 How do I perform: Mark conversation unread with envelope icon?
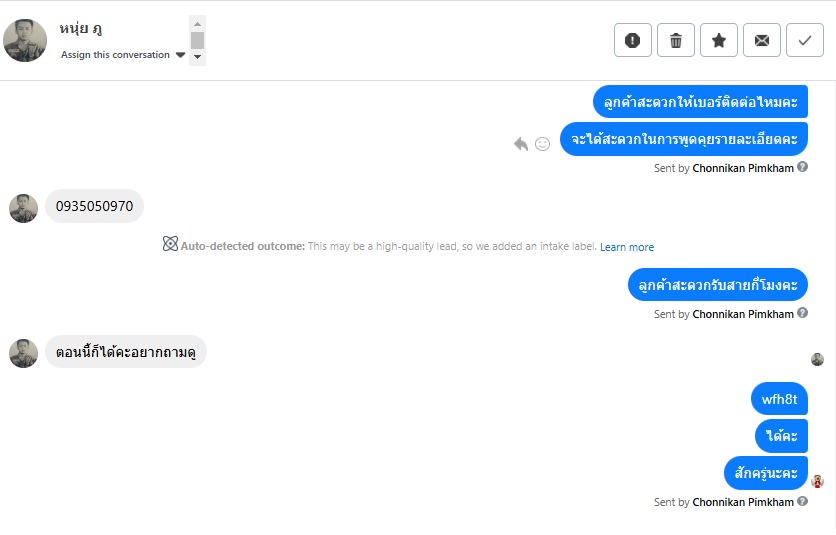pos(761,40)
